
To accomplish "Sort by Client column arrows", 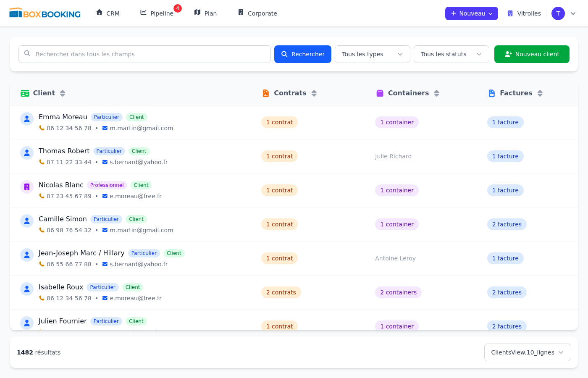I will 63,93.
